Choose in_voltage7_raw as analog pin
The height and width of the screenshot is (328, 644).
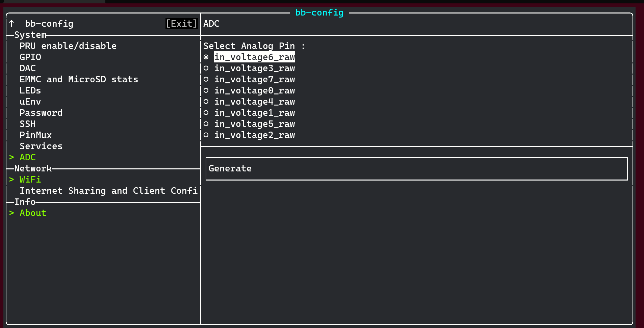coord(254,79)
